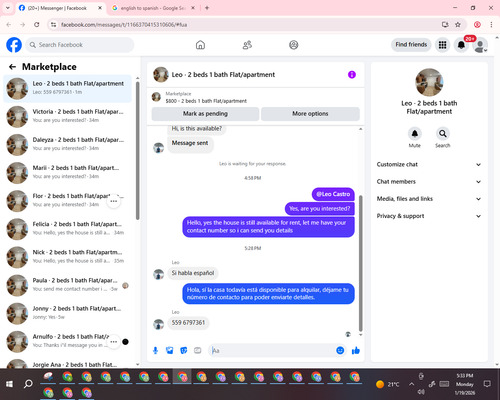Expand the Customize chat section
The image size is (500, 400).
(429, 165)
